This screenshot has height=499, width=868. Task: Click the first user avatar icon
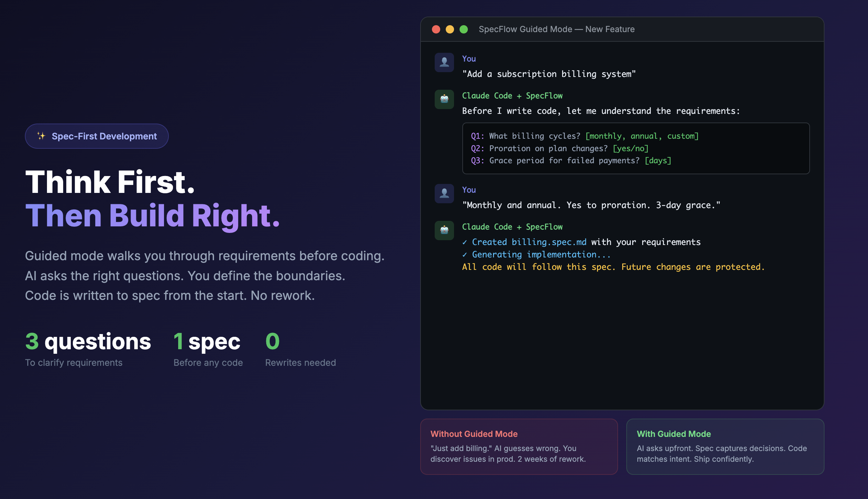444,62
